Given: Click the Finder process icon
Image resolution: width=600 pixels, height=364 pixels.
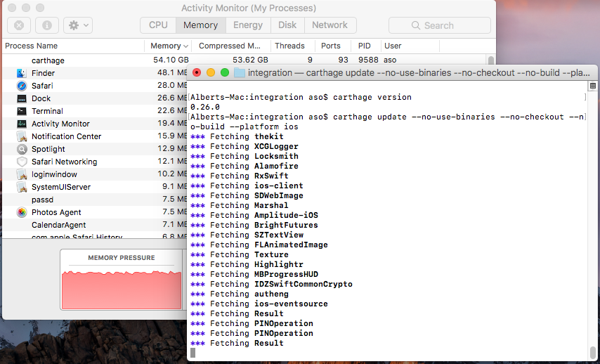Looking at the screenshot, I should click(x=22, y=73).
